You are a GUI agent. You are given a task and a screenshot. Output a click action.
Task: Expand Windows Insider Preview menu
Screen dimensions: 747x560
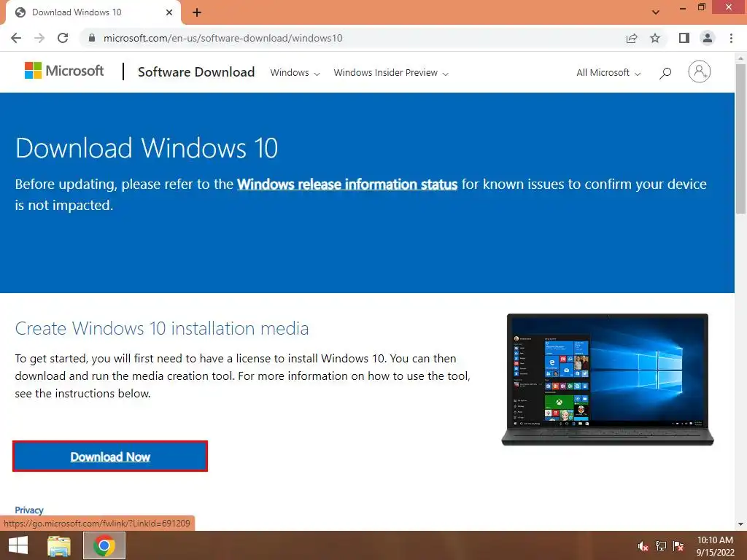(391, 73)
